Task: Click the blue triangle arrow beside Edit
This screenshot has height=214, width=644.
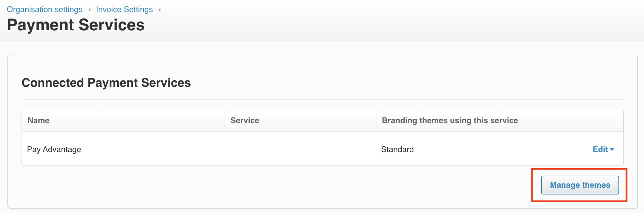Action: click(x=612, y=149)
